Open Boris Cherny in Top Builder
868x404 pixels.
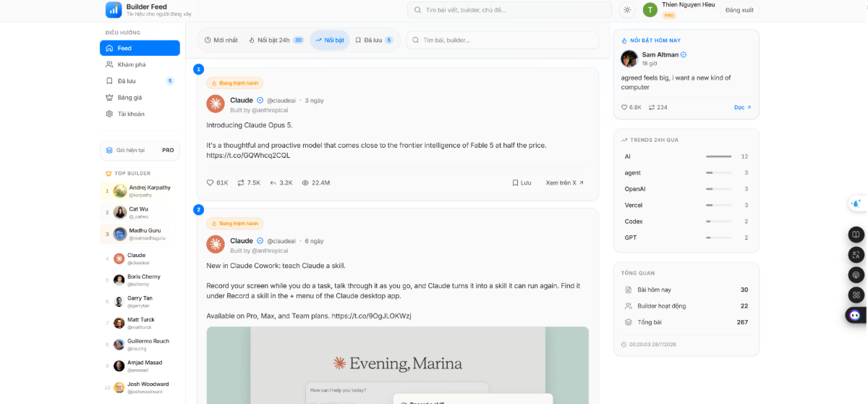(x=140, y=279)
